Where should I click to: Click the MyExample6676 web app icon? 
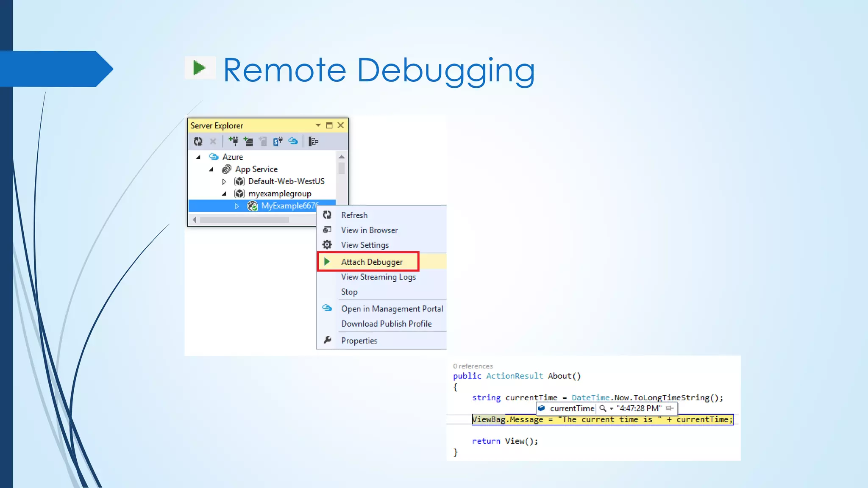click(253, 206)
